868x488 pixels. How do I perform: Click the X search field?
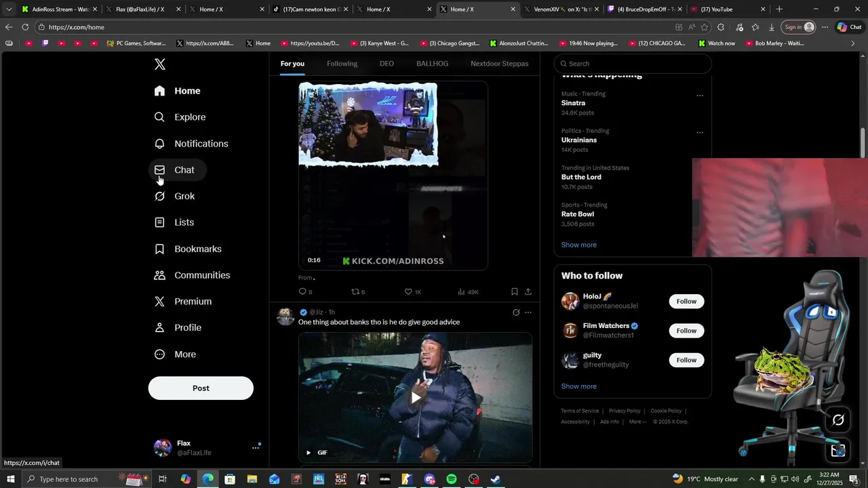pos(633,64)
